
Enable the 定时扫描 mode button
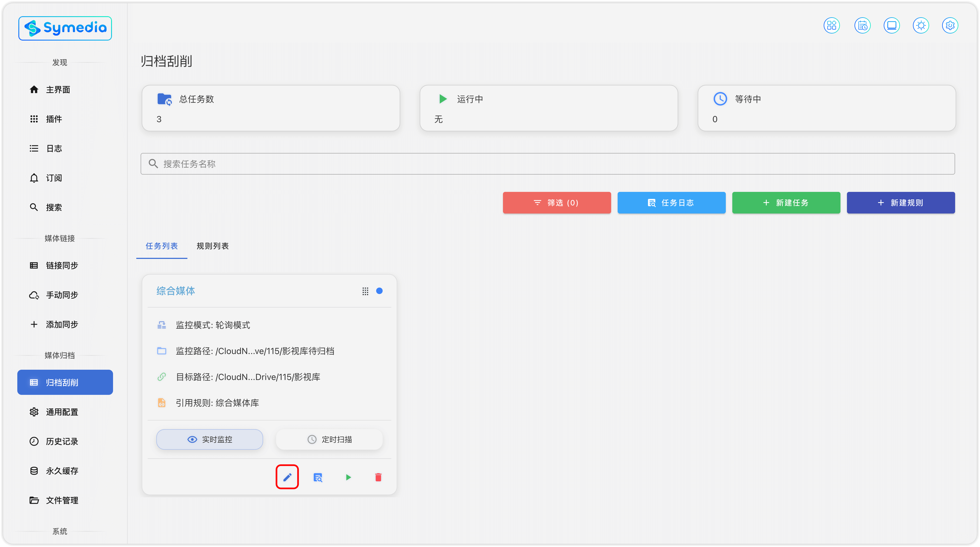coord(329,439)
